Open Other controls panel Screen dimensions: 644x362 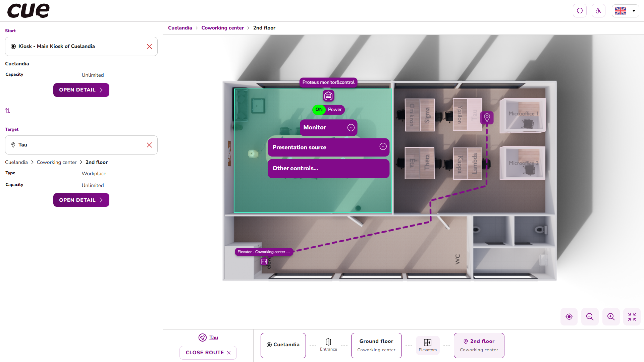pyautogui.click(x=328, y=168)
